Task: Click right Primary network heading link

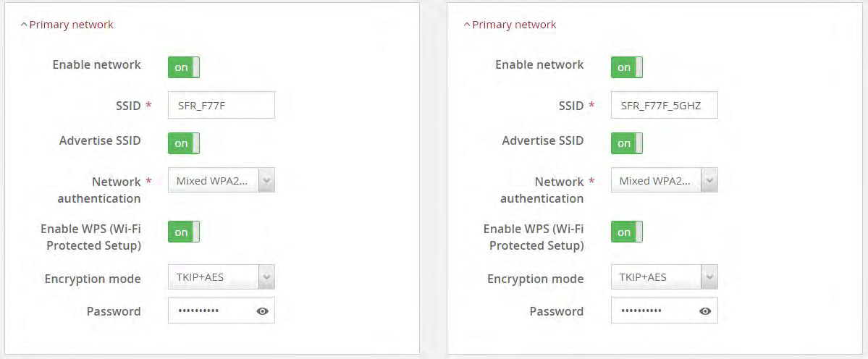Action: (514, 25)
